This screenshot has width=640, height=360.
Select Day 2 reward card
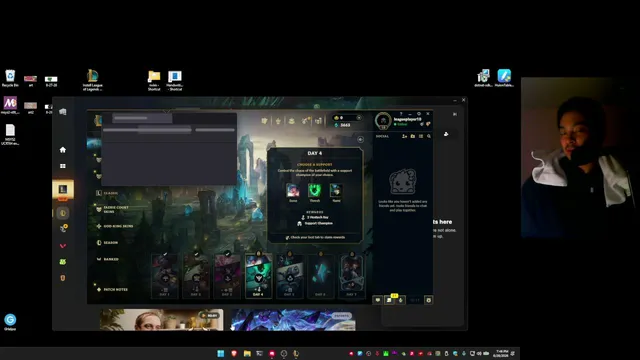[x=196, y=276]
